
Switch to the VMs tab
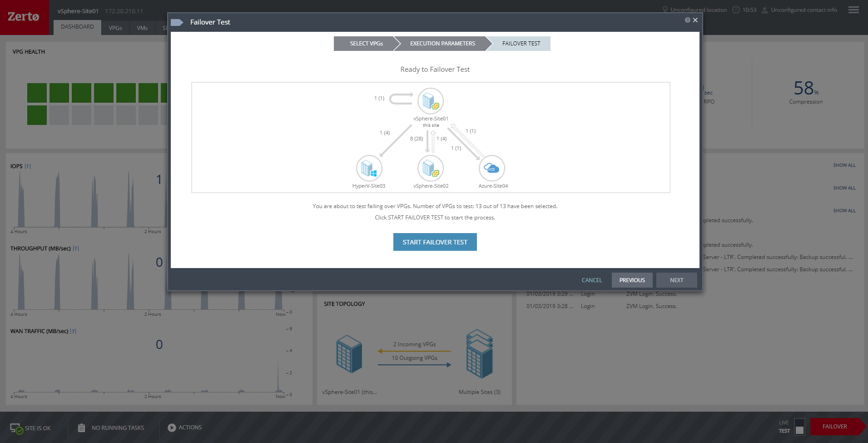142,28
